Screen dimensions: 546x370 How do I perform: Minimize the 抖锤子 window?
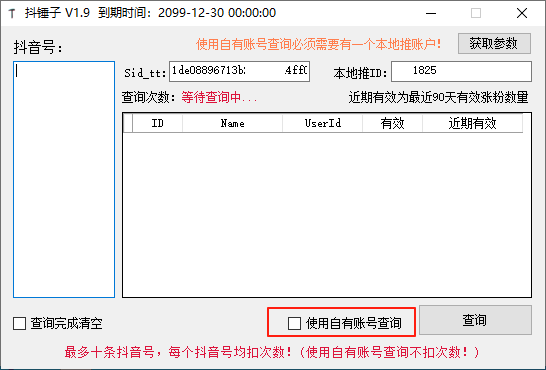[431, 13]
